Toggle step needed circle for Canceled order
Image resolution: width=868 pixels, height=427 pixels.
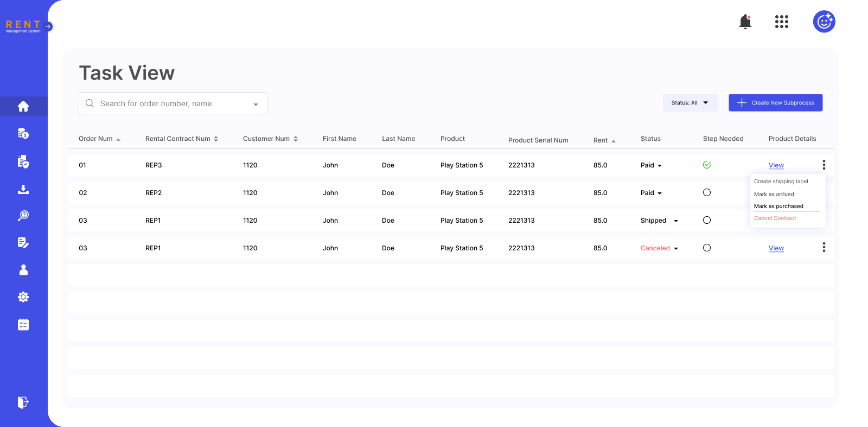point(706,248)
